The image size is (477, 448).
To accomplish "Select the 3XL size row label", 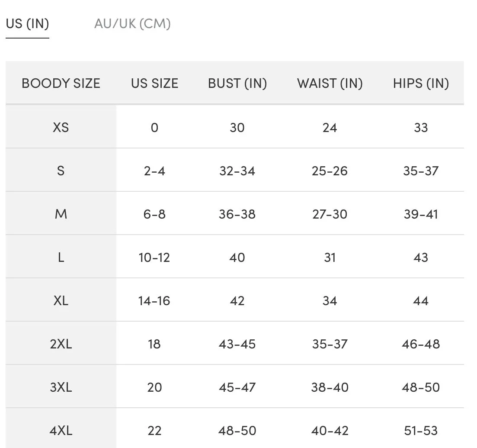I will click(x=61, y=387).
